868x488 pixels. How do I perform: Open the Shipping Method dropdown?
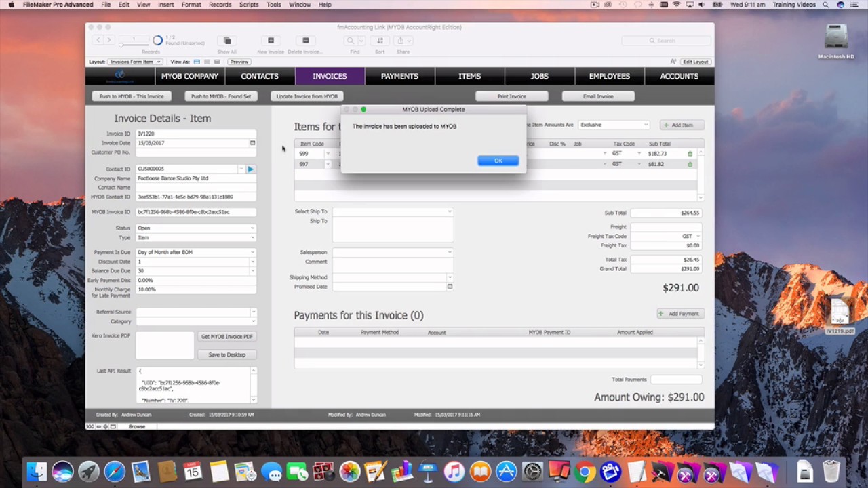coord(393,277)
